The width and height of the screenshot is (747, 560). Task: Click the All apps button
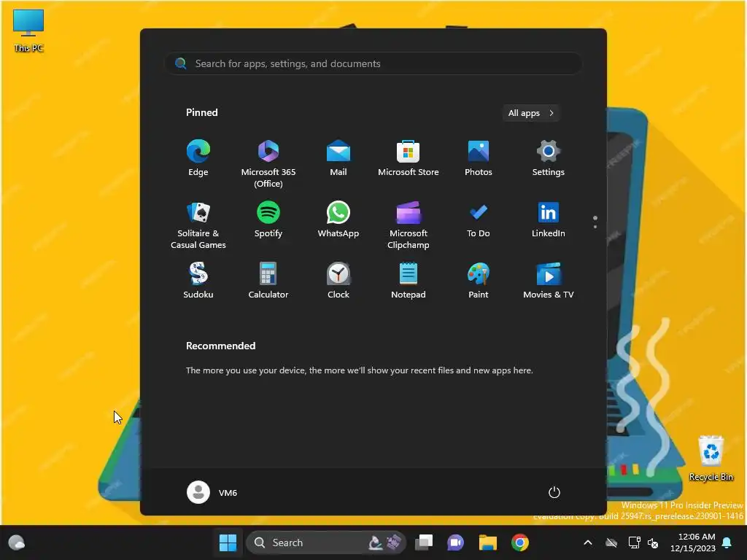point(531,113)
